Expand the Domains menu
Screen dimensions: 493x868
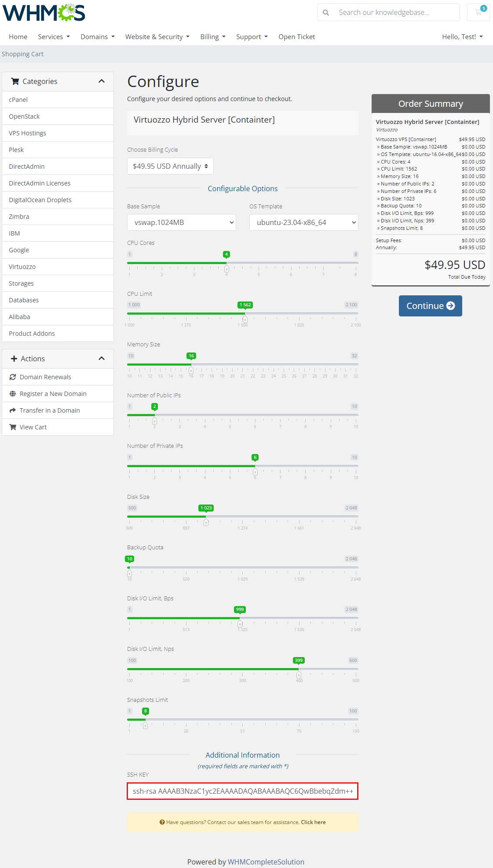(x=98, y=37)
